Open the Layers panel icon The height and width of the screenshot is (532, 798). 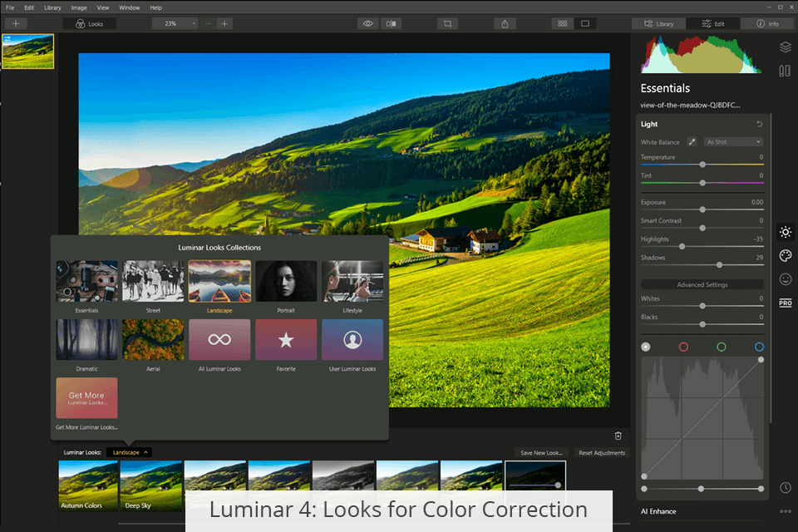coord(786,47)
